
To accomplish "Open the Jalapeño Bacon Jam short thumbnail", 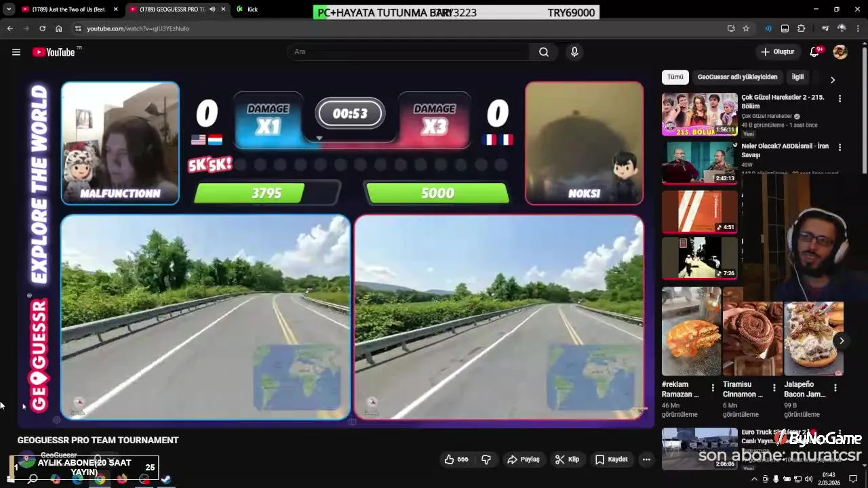I will (x=814, y=331).
